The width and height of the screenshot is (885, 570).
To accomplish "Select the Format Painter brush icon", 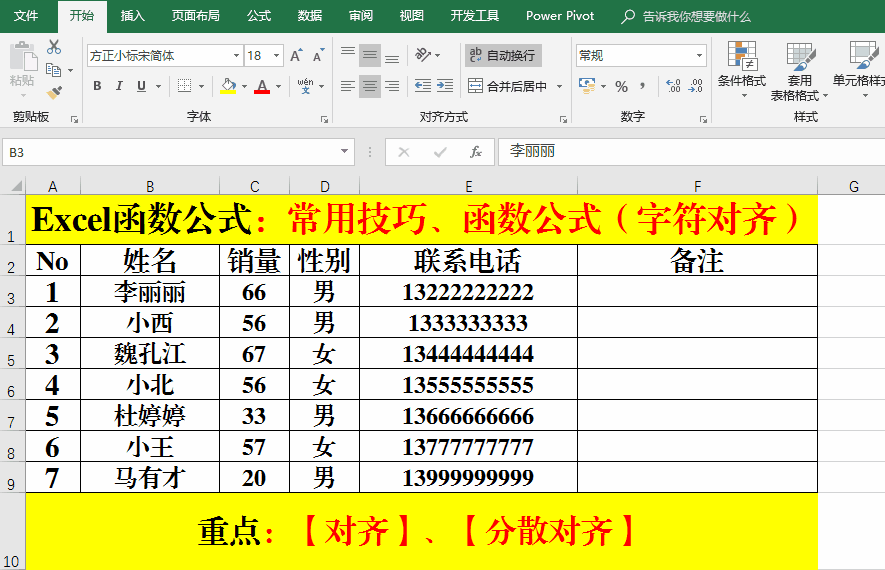I will pos(54,92).
